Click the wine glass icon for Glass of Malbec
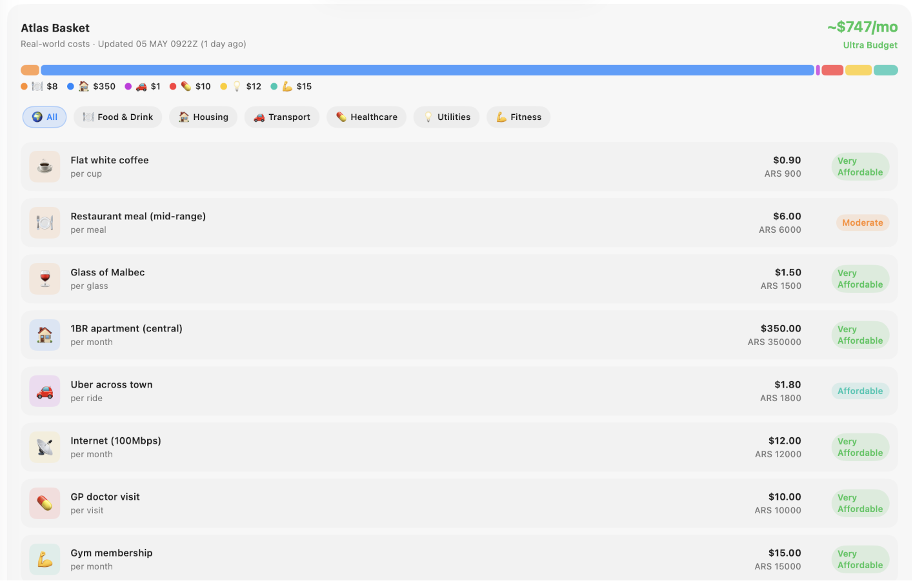Viewport: 924px width, 583px height. (x=45, y=279)
